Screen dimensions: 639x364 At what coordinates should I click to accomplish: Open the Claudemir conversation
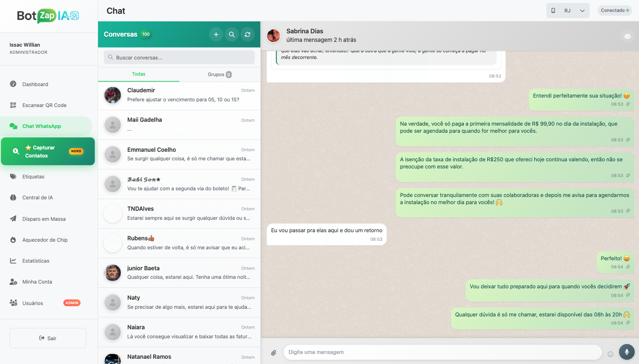point(179,95)
